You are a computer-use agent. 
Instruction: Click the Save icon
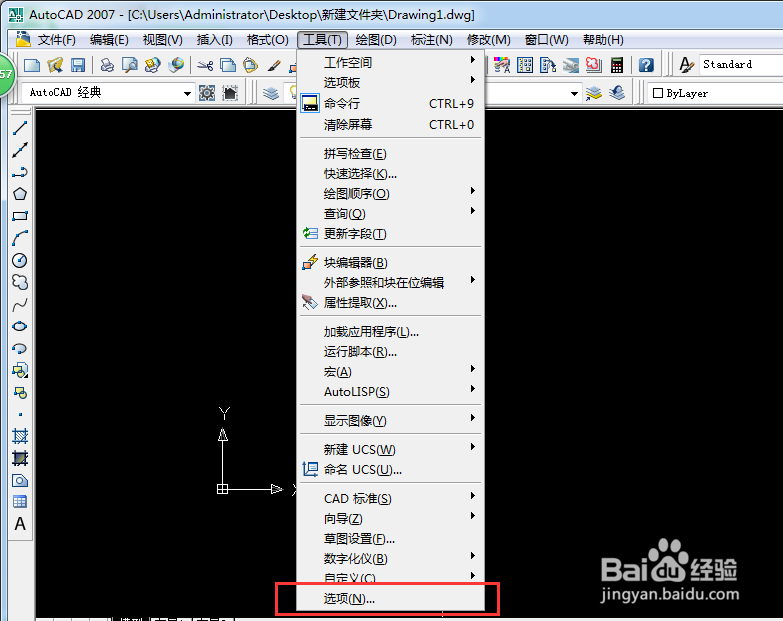click(x=78, y=65)
